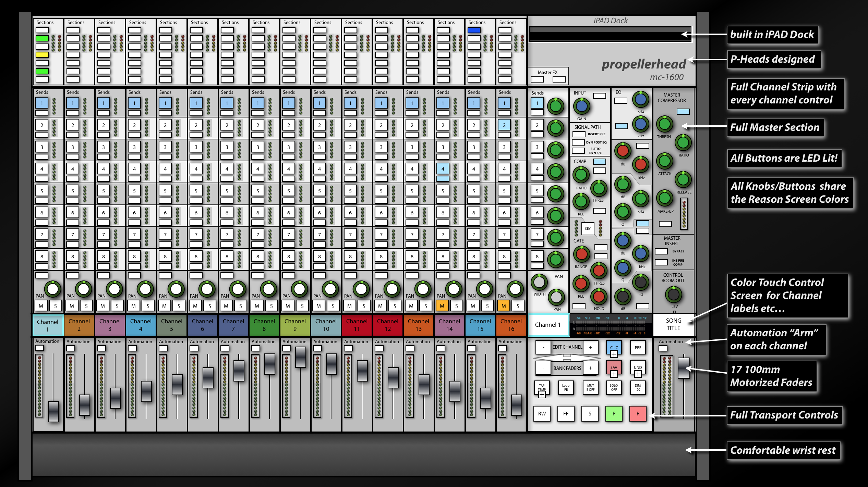Screen dimensions: 868x487
Task: Click the plus button next to BANK FADERS
Action: [591, 368]
